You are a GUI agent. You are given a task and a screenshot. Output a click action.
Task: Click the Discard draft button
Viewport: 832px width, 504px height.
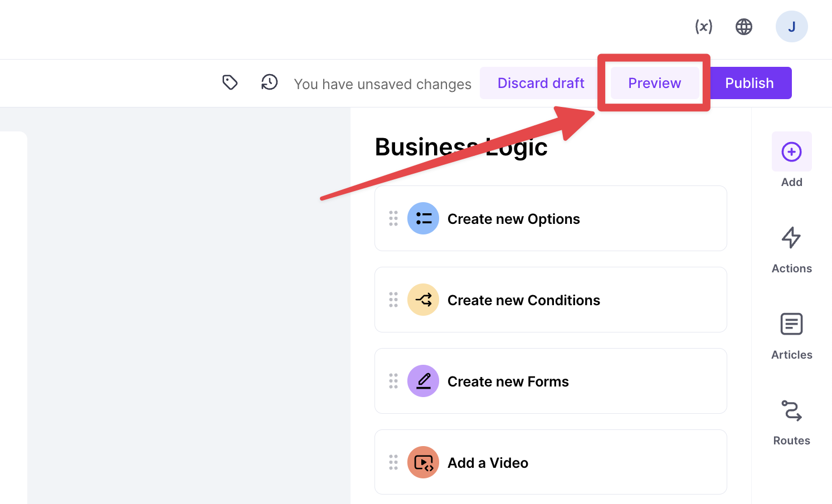[541, 83]
